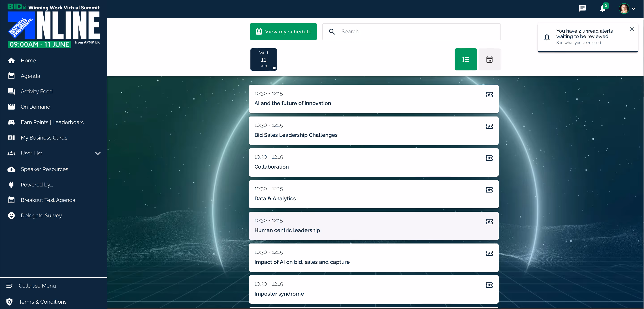This screenshot has width=644, height=309.
Task: Expand the User List submenu
Action: tap(98, 153)
